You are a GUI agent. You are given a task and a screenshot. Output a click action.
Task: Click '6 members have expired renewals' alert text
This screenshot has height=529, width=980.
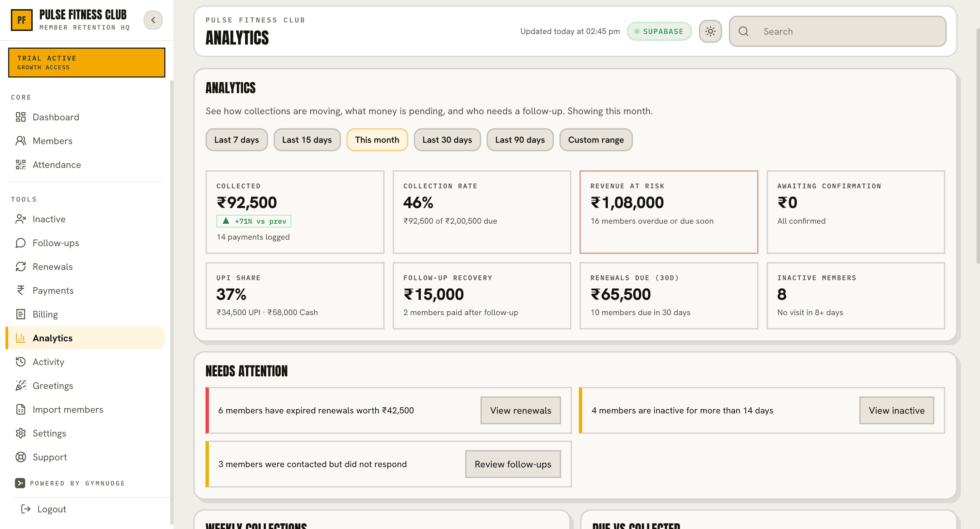[x=316, y=410]
